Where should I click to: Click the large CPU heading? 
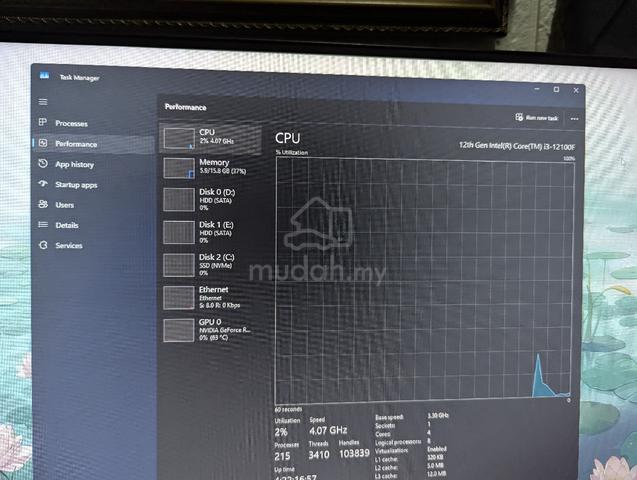[x=288, y=138]
